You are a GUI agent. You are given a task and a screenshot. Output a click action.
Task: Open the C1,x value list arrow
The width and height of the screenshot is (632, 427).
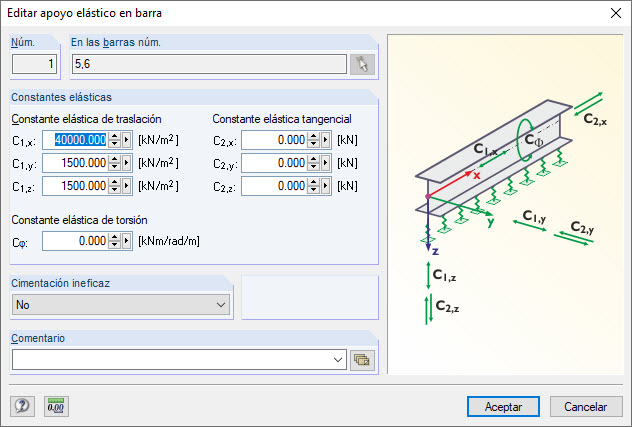click(x=127, y=140)
